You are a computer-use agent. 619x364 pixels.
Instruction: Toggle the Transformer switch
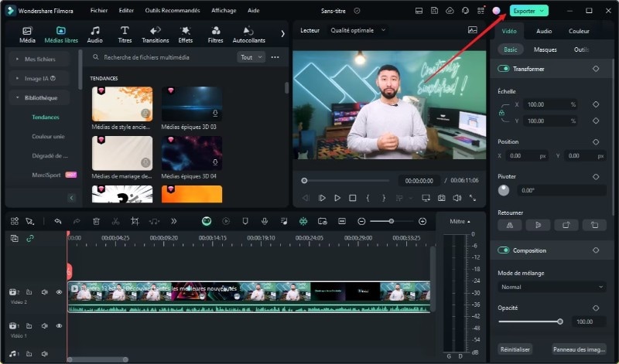point(504,69)
